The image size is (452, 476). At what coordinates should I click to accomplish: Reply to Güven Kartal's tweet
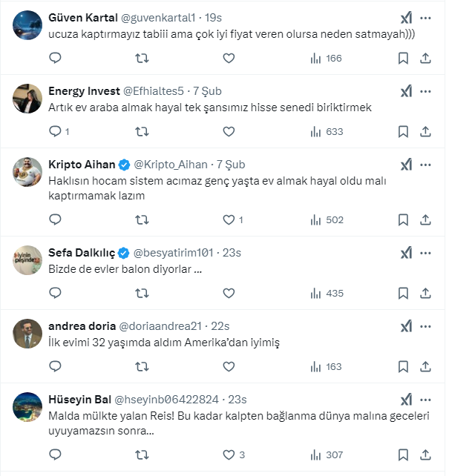(x=55, y=58)
